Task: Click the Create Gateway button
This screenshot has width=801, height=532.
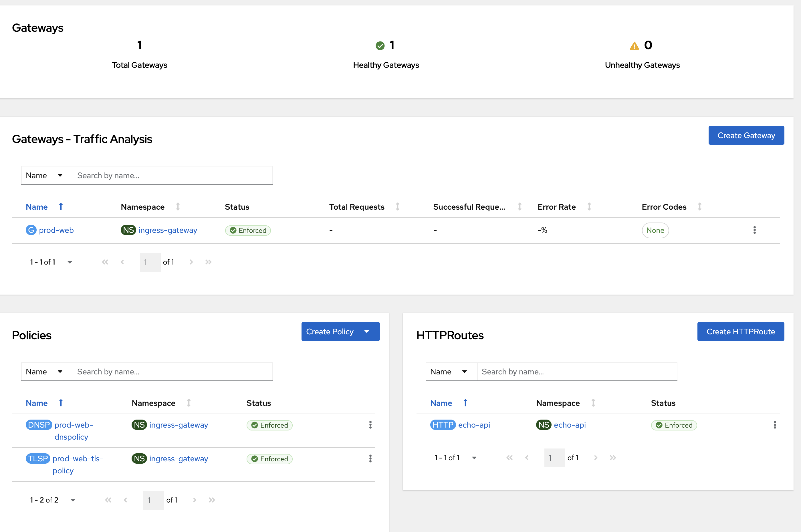Action: point(746,135)
